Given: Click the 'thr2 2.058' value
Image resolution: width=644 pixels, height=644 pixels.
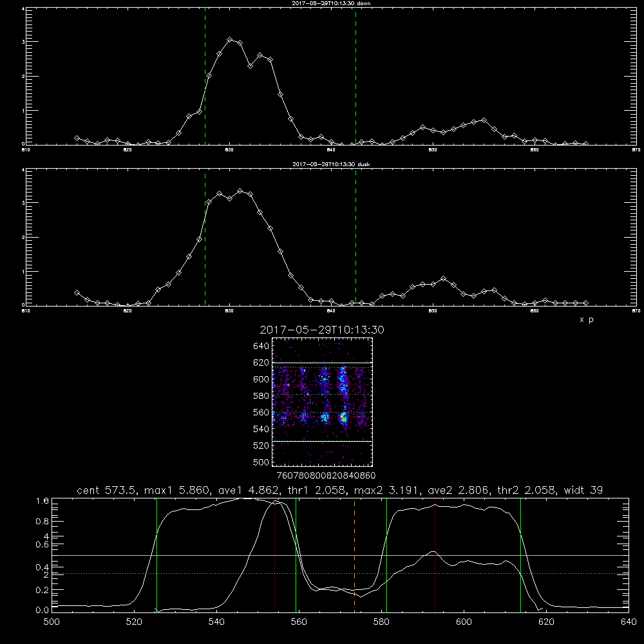Looking at the screenshot, I should tap(528, 490).
